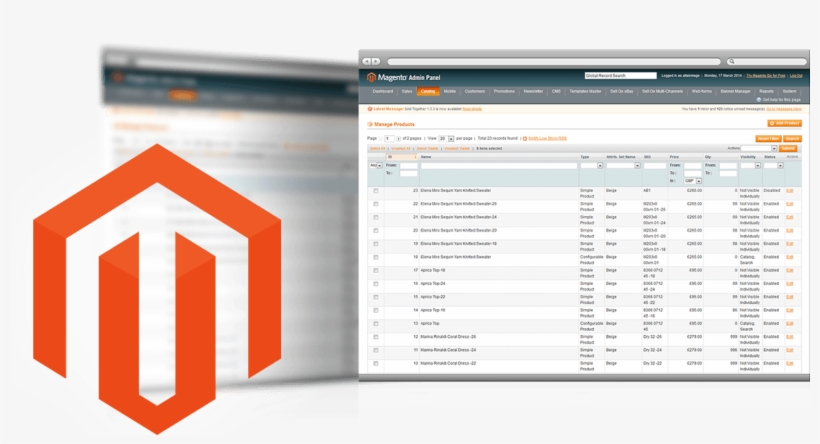Screen dimensions: 820x444
Task: Tick the checkbox for product ID 23
Action: pyautogui.click(x=375, y=191)
